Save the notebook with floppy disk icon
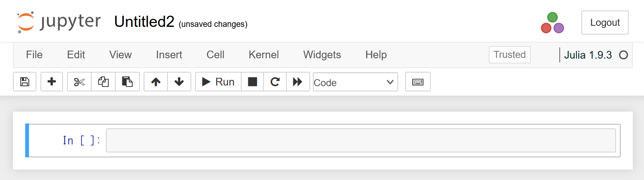The image size is (644, 180). tap(24, 82)
